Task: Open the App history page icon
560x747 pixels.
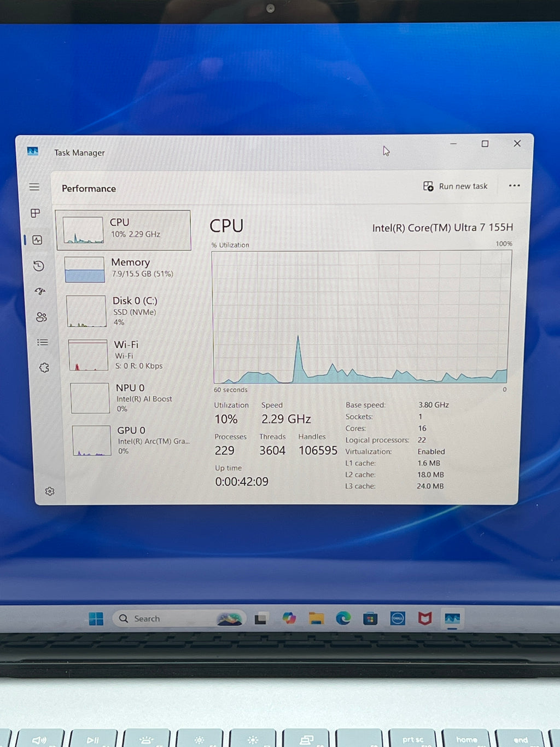Action: 38,266
